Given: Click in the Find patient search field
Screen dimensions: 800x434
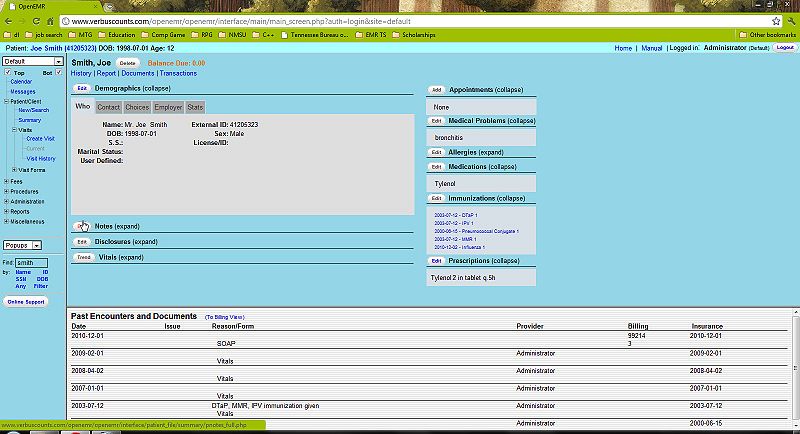Looking at the screenshot, I should (31, 263).
